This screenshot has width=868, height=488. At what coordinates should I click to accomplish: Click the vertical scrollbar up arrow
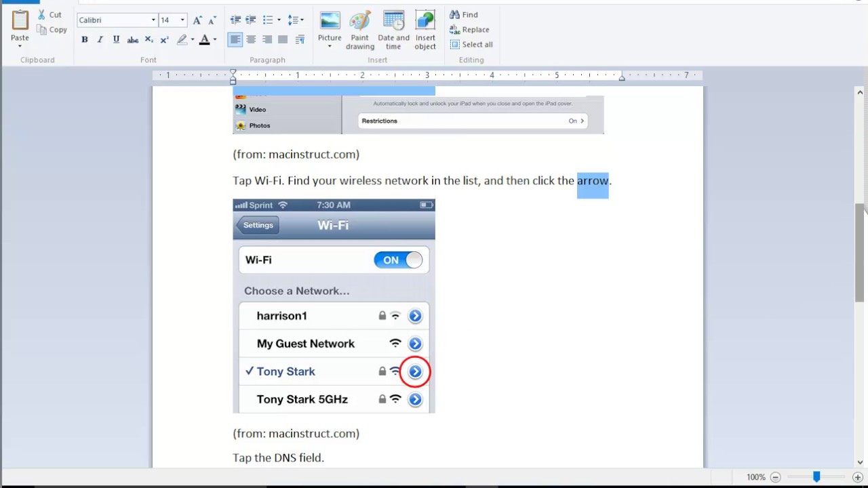860,92
